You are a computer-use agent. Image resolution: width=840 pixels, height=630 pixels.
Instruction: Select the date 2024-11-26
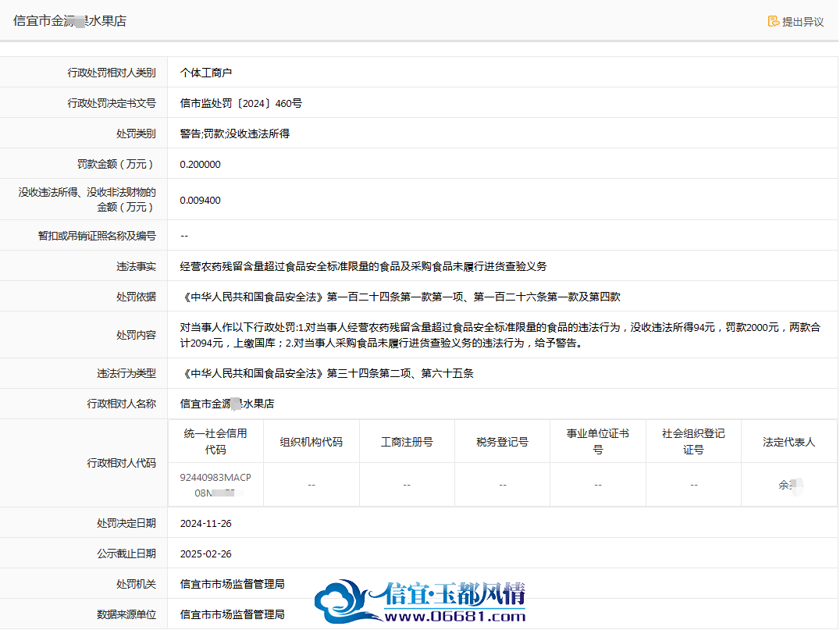tap(206, 523)
